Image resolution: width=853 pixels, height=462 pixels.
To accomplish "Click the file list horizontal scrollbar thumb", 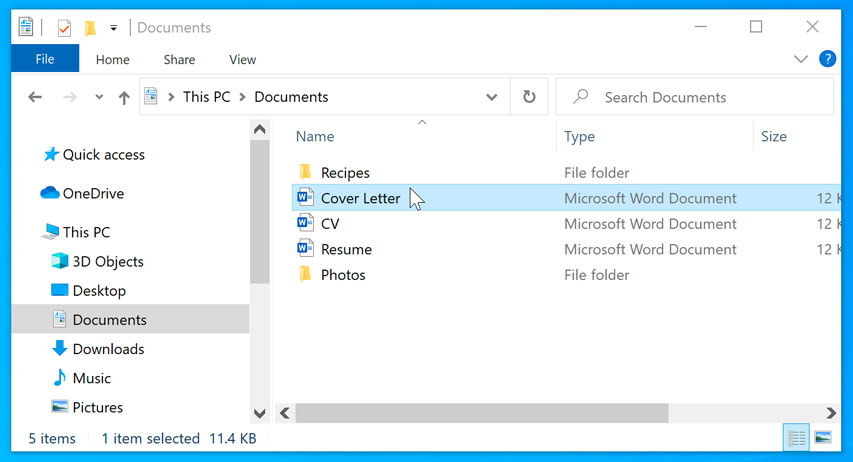I will (481, 413).
